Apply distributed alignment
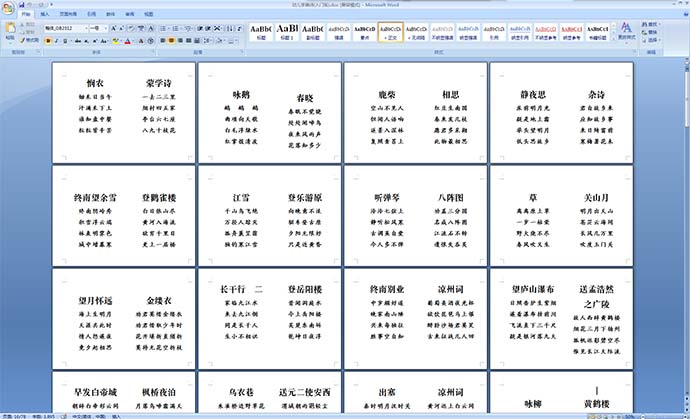The width and height of the screenshot is (690, 419). (196, 41)
